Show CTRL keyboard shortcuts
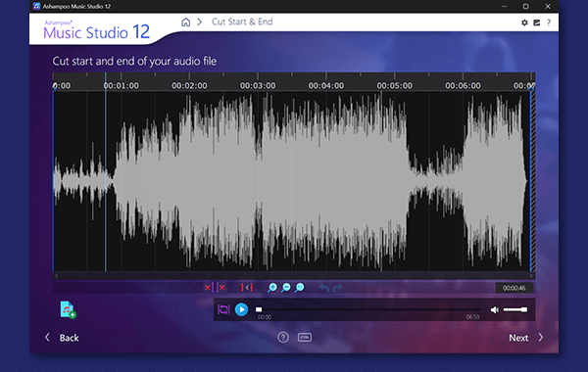The image size is (588, 372). click(x=305, y=338)
